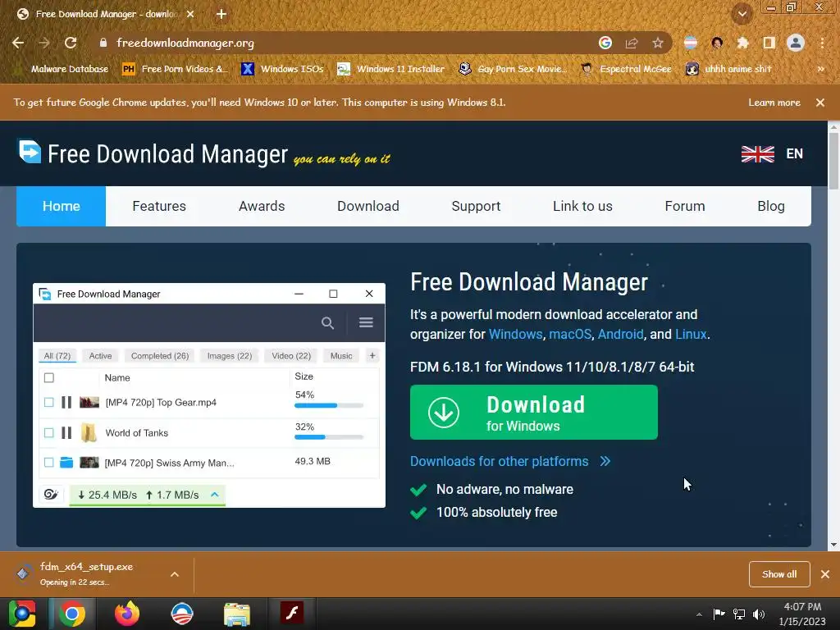Image resolution: width=840 pixels, height=630 pixels.
Task: Click the volume speaker tray icon
Action: [759, 614]
